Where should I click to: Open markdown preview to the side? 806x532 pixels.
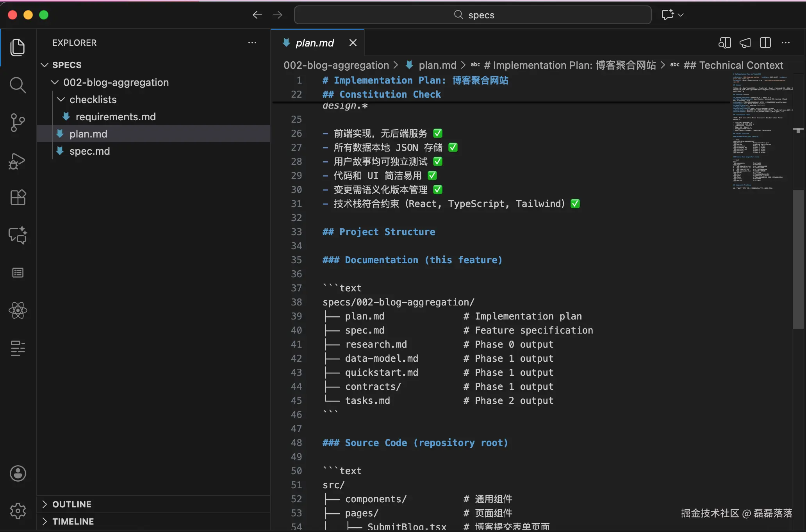point(724,43)
